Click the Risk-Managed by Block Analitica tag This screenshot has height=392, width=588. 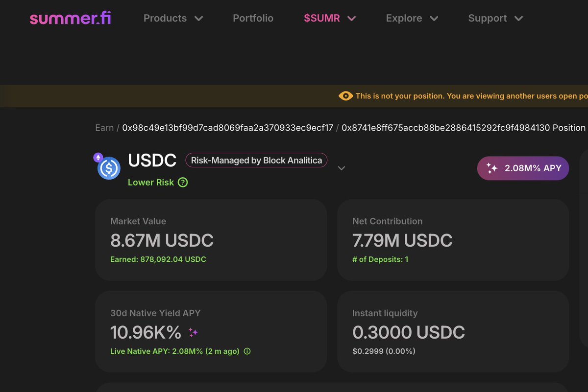tap(256, 160)
